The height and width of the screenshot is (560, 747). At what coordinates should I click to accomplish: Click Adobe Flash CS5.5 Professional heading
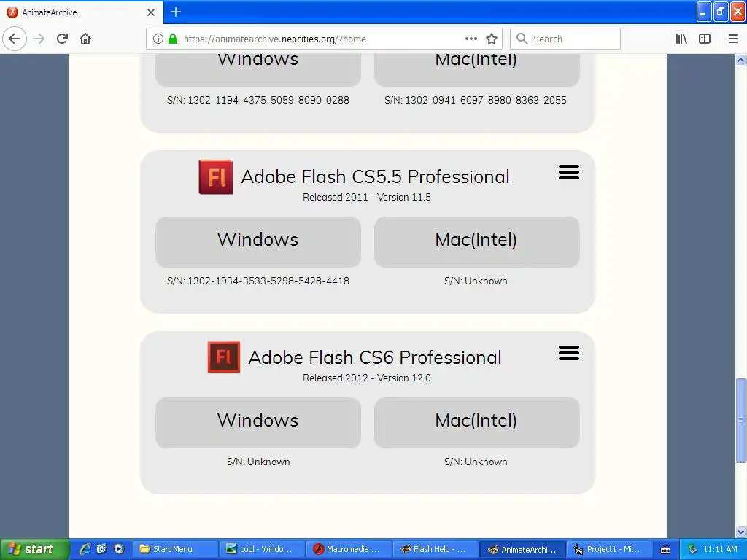click(376, 176)
